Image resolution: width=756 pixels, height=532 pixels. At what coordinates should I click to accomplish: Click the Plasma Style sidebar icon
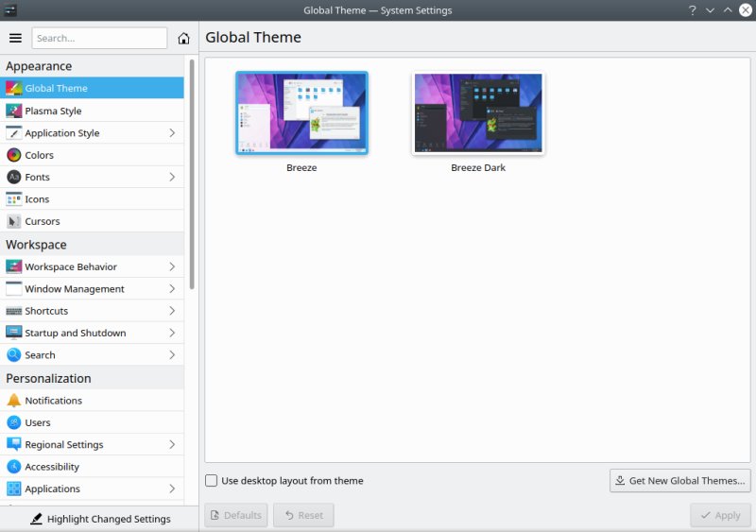pyautogui.click(x=14, y=111)
